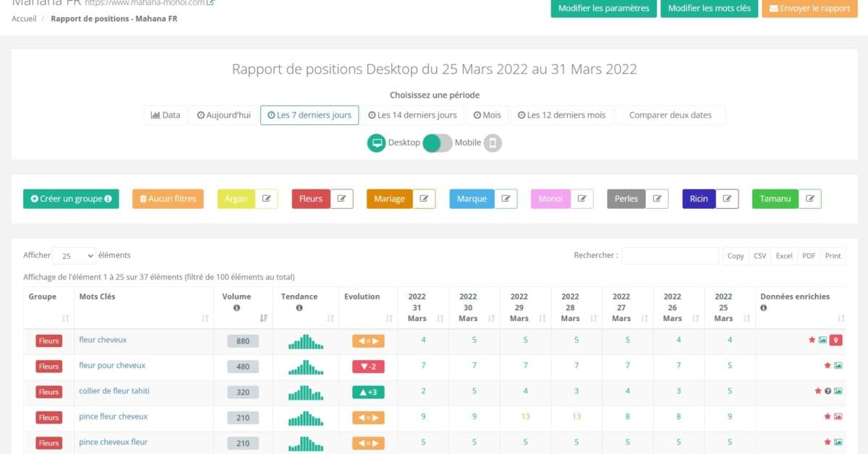This screenshot has height=454, width=868.
Task: Click the edit icon next to Marque group
Action: coord(506,199)
